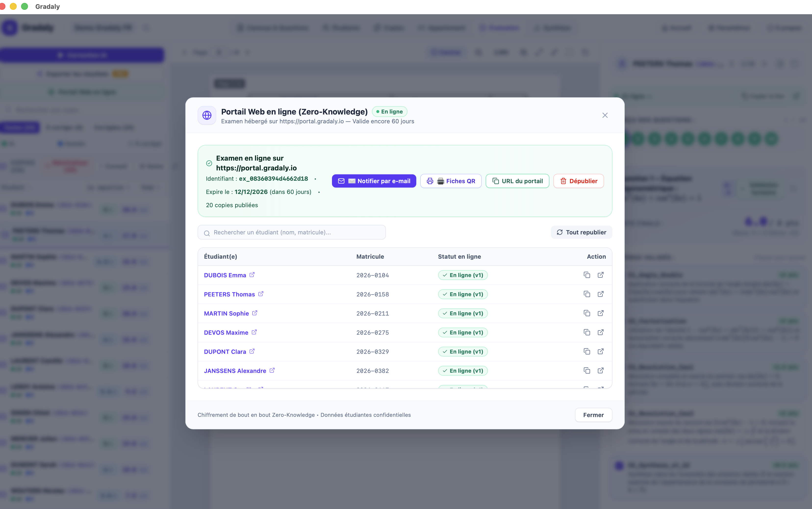Open DUBOIS Emma copy in external view
812x509 pixels.
click(600, 275)
